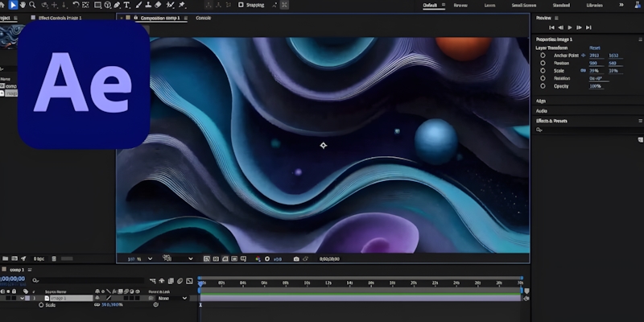Click the user account icon top right
The image size is (644, 322).
(638, 5)
